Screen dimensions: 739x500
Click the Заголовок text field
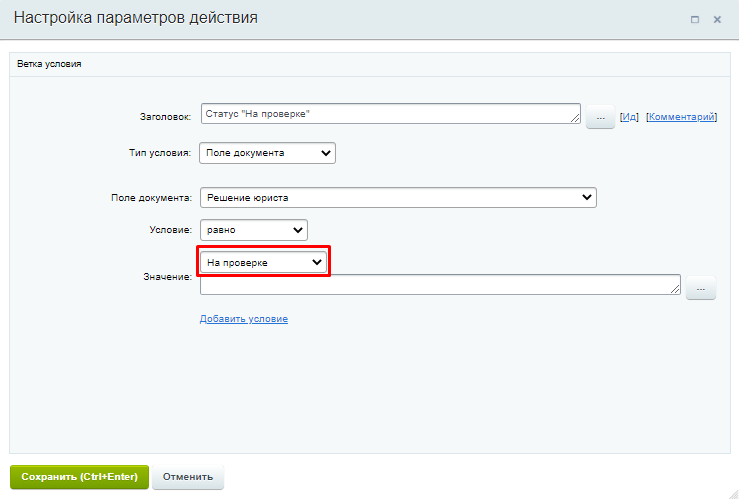tap(391, 114)
